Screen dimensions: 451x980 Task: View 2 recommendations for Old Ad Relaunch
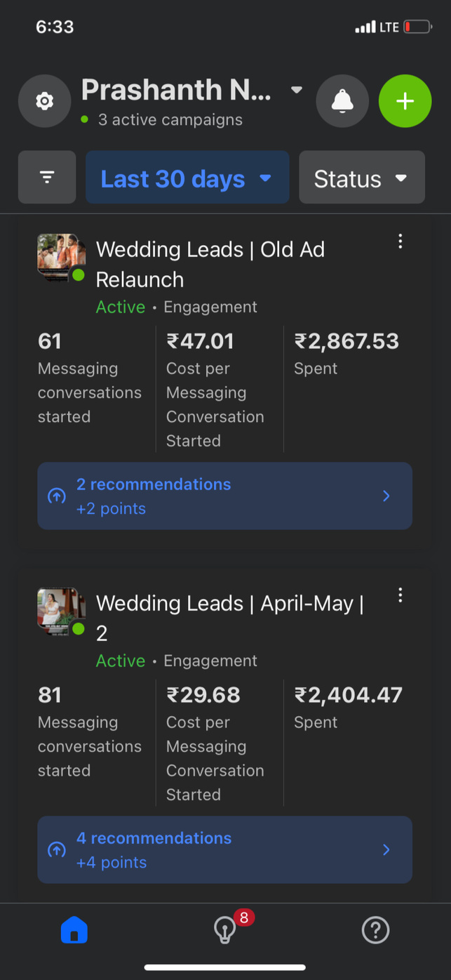224,496
